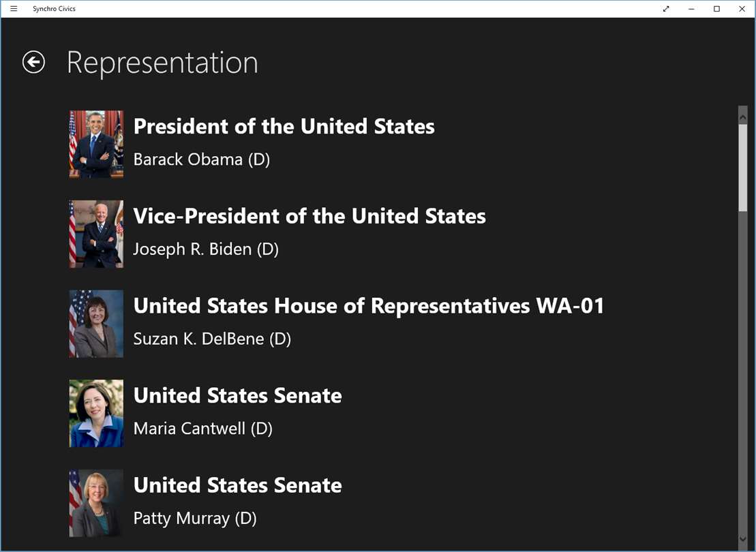Click Barack Obama's portrait photo

[x=96, y=144]
